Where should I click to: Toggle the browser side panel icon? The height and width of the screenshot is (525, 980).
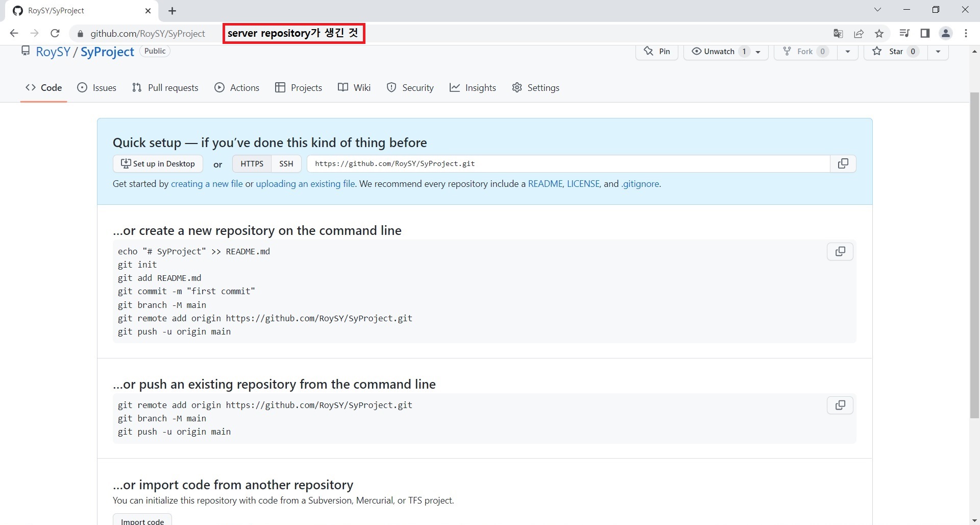click(x=925, y=33)
